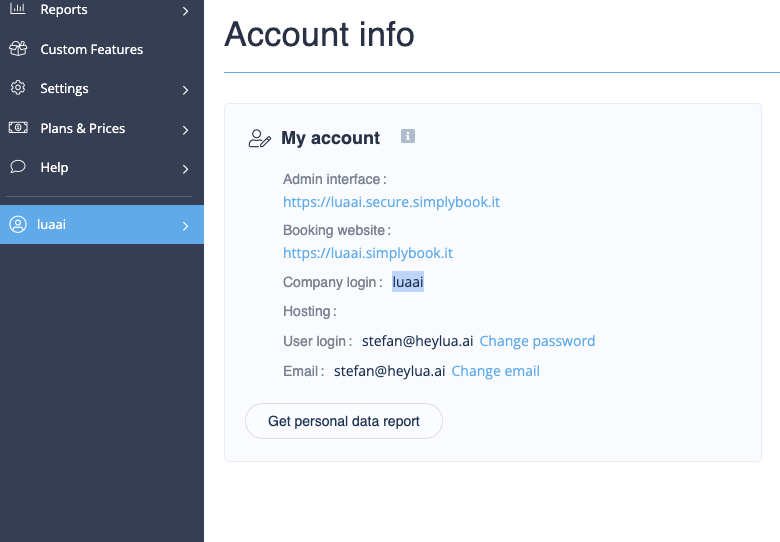Click the Email stefan@heylua.ai value
The height and width of the screenshot is (542, 780).
(390, 371)
